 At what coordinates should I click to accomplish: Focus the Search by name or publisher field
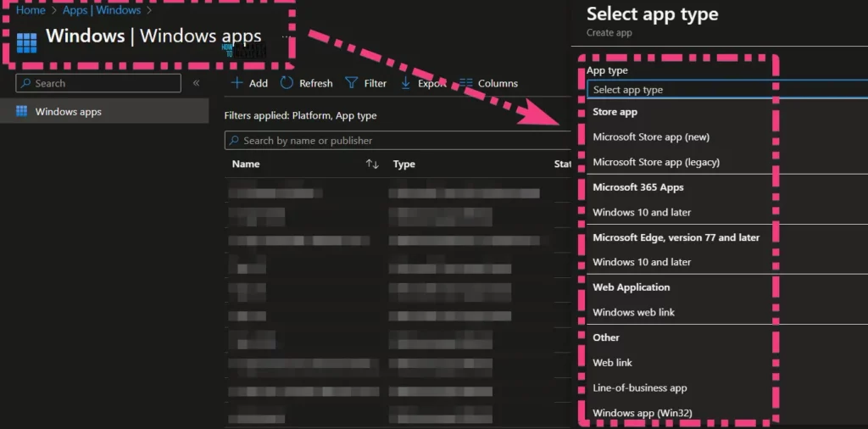[398, 140]
